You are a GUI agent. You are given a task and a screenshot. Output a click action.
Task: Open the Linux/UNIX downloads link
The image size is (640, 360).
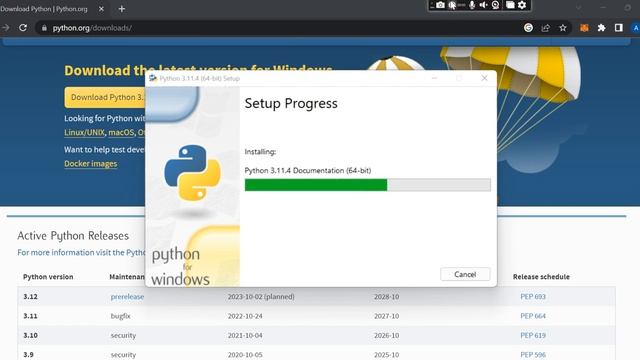point(84,132)
